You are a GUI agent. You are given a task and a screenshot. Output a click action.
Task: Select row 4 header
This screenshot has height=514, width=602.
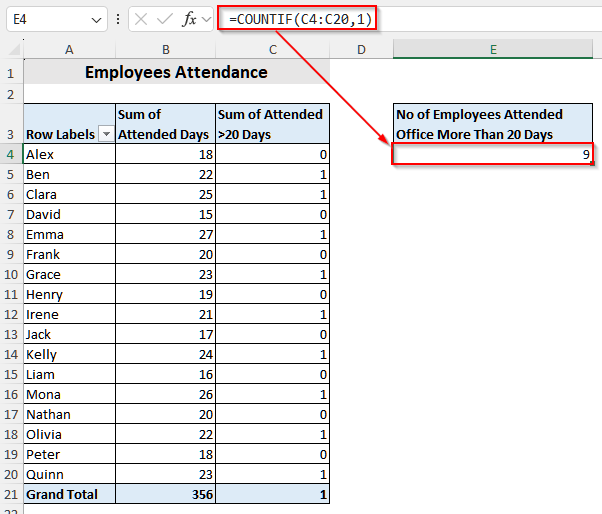point(11,154)
